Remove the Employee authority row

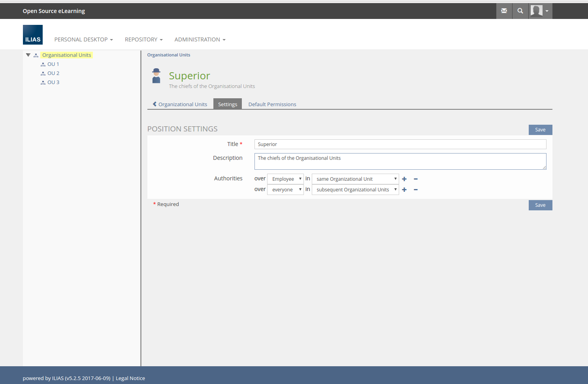[416, 179]
